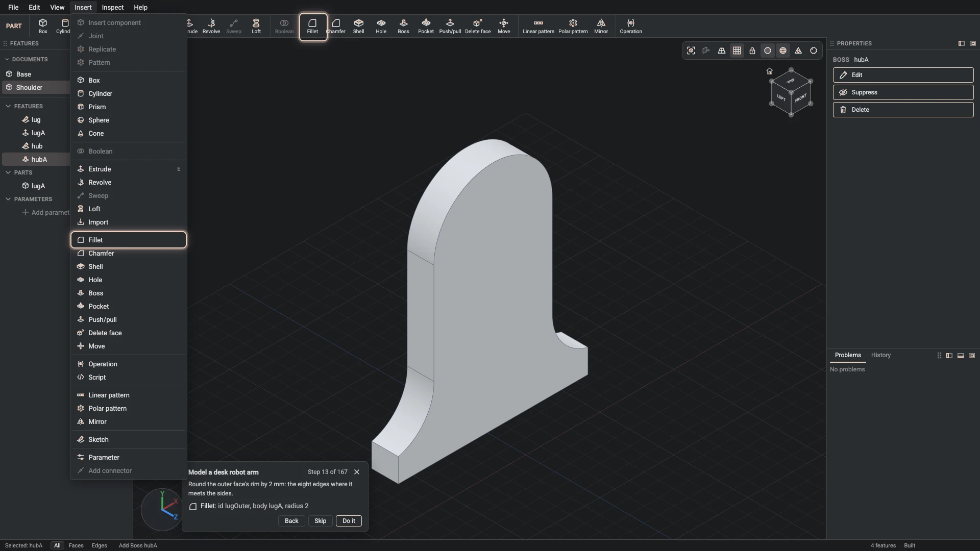Choose Fillet from the Insert menu

[x=129, y=240]
